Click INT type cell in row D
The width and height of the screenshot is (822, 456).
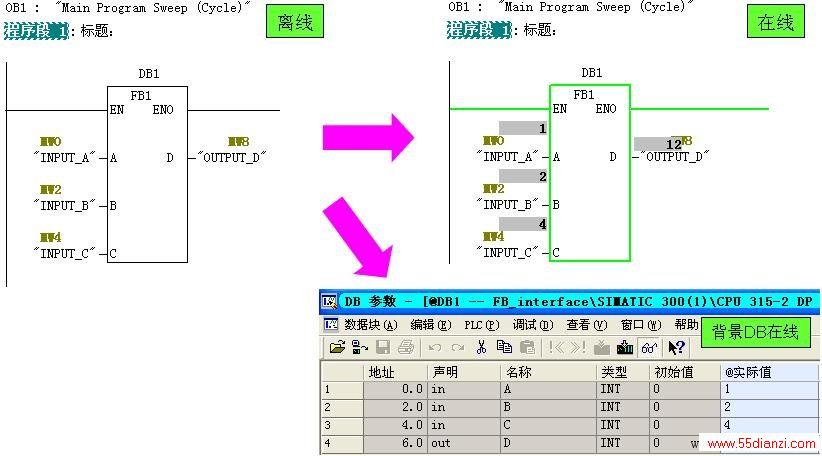[x=624, y=443]
